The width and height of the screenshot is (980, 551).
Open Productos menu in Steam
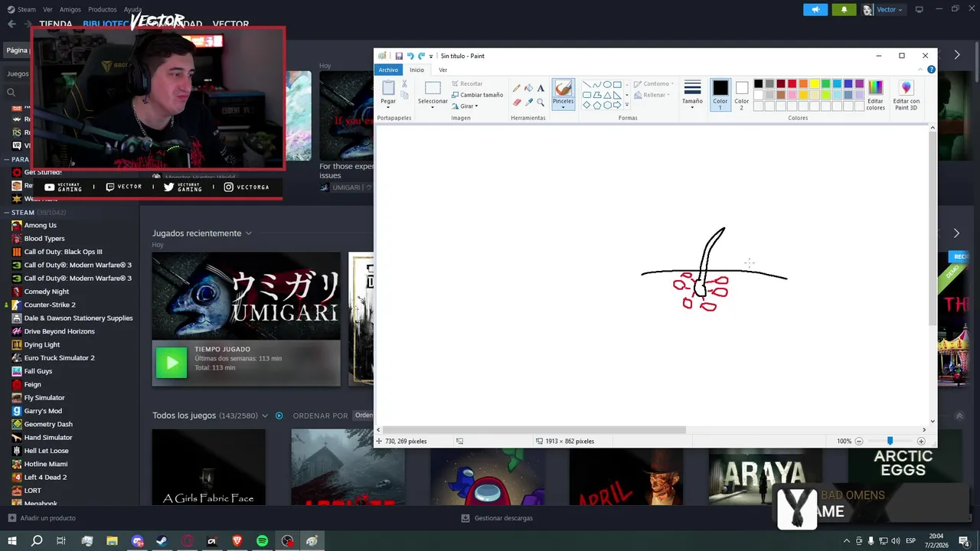tap(102, 9)
